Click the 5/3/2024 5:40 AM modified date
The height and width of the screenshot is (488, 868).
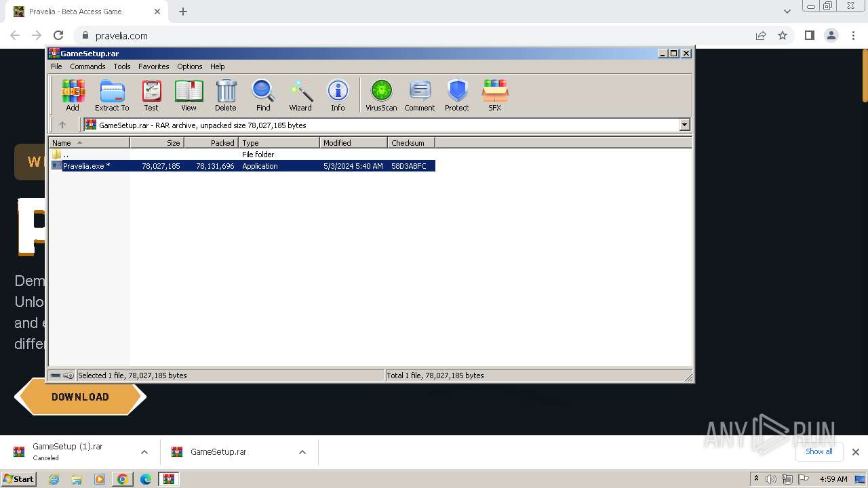[x=353, y=166]
